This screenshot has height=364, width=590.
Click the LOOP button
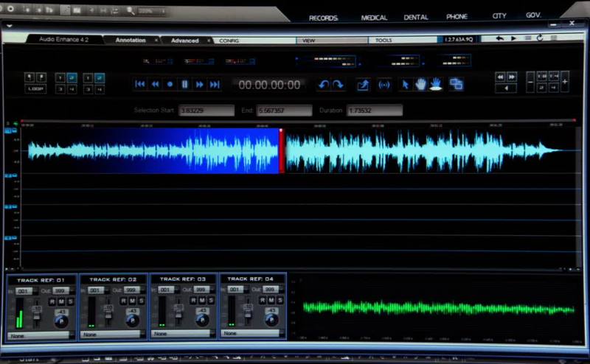(35, 88)
